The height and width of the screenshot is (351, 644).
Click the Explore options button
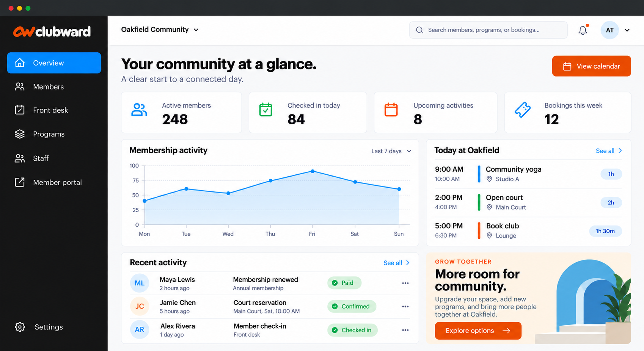click(x=478, y=331)
